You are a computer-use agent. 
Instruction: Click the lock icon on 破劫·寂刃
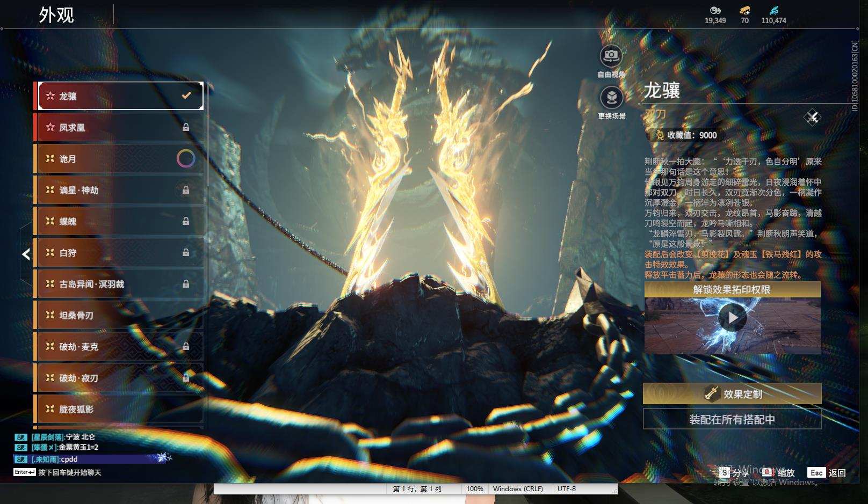pyautogui.click(x=186, y=378)
